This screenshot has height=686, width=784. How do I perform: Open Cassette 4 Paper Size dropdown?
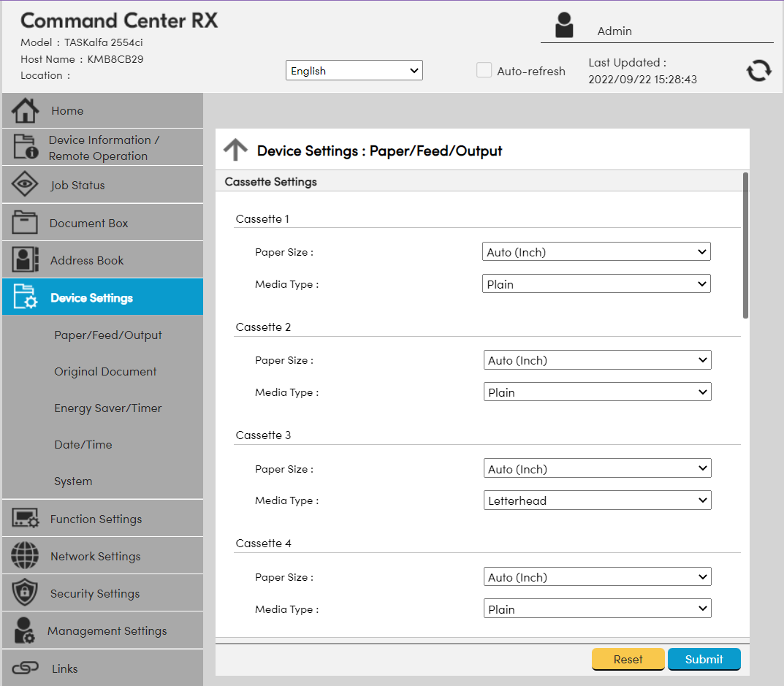(x=597, y=576)
